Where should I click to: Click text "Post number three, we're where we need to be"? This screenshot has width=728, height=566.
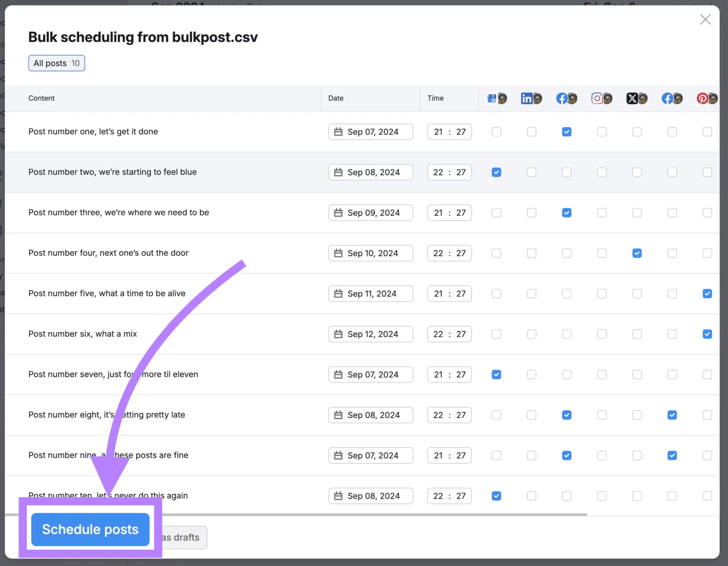(119, 212)
